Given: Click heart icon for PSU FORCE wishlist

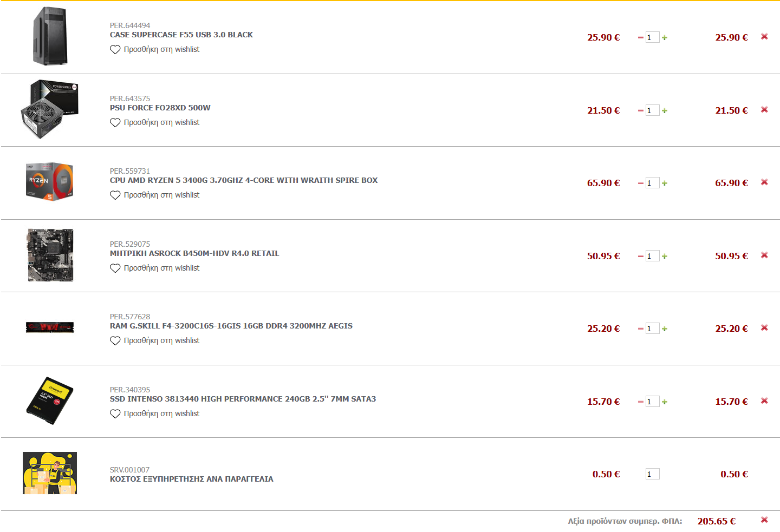Looking at the screenshot, I should coord(115,123).
